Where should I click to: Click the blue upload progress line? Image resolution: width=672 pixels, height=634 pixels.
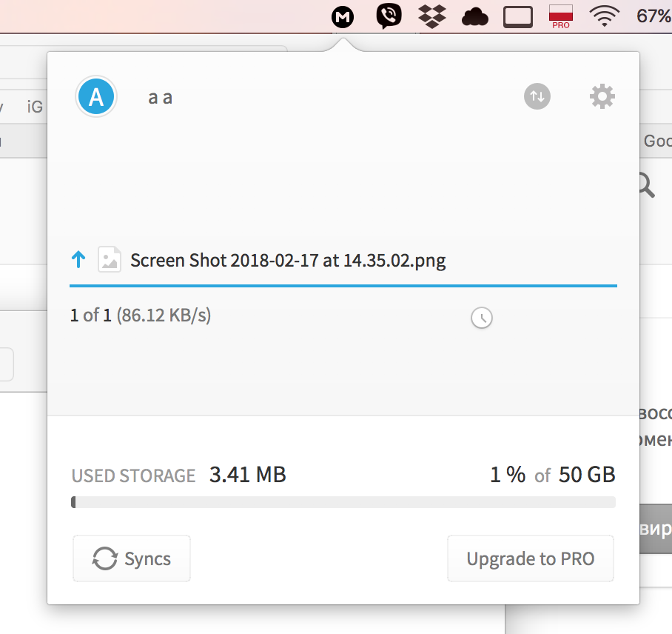(343, 284)
